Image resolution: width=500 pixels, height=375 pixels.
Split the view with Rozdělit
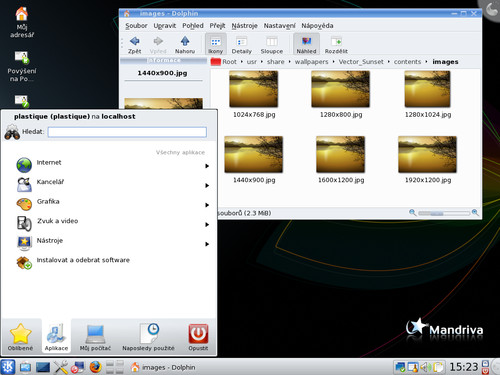pos(336,45)
